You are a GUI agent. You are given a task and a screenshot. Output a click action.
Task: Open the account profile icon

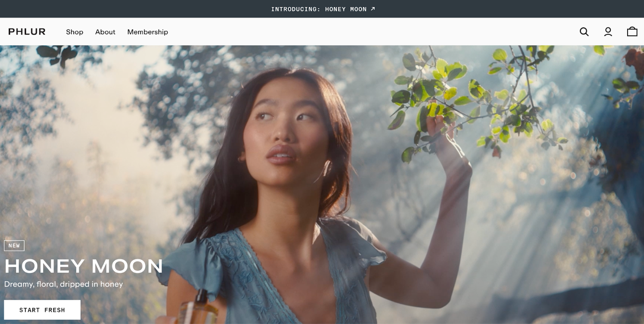(608, 32)
